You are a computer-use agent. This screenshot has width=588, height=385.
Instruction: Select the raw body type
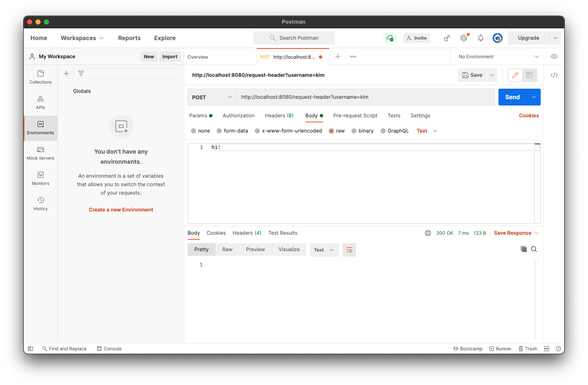point(337,131)
